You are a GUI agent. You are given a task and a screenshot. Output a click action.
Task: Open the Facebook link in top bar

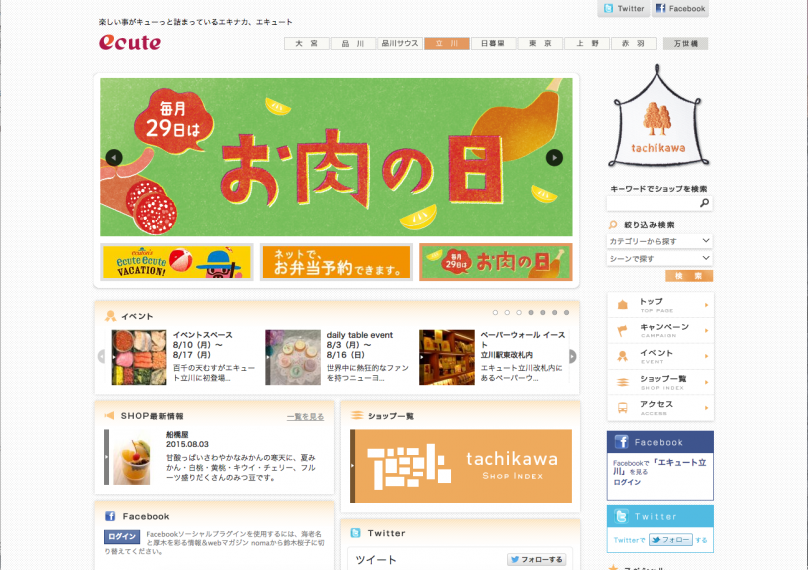click(x=680, y=8)
